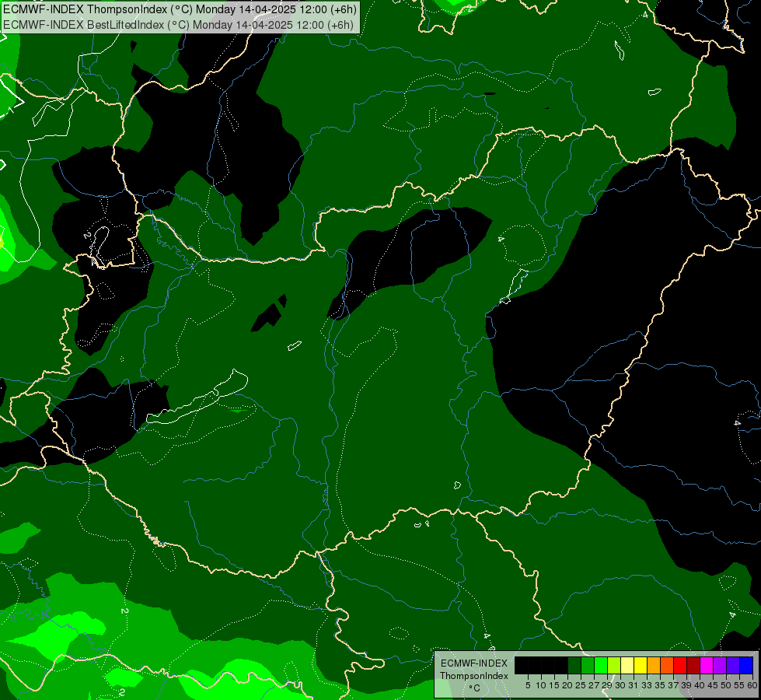
Task: Click the dark red 39–40 legend swatch
Action: pos(693,665)
